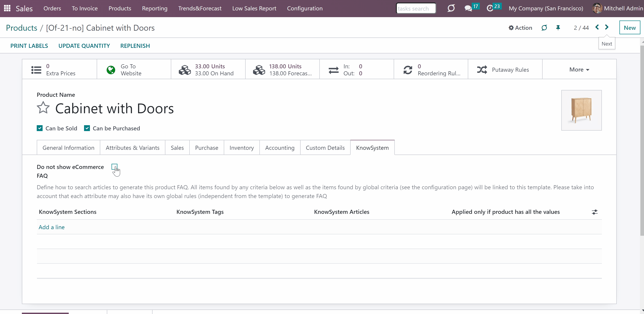Click the Go To Website globe icon
This screenshot has width=644, height=314.
pos(111,70)
